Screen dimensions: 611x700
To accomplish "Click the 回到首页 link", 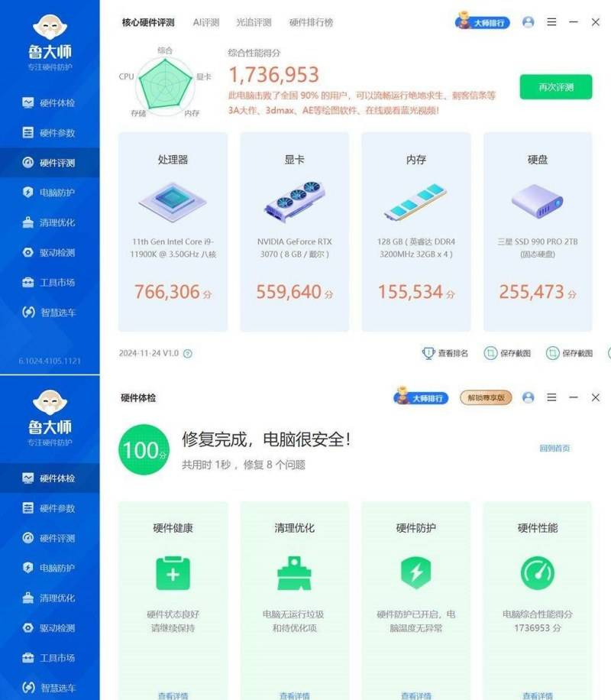I will click(554, 449).
